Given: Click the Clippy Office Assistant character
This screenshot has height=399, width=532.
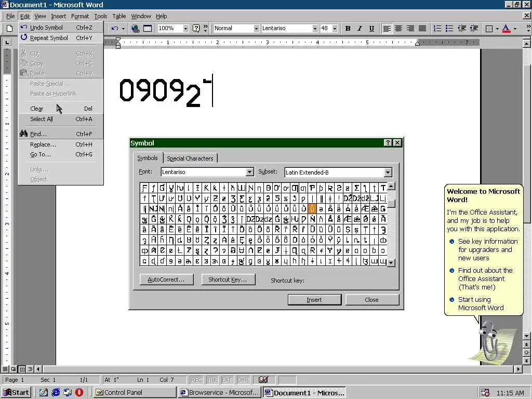Looking at the screenshot, I should [x=489, y=341].
